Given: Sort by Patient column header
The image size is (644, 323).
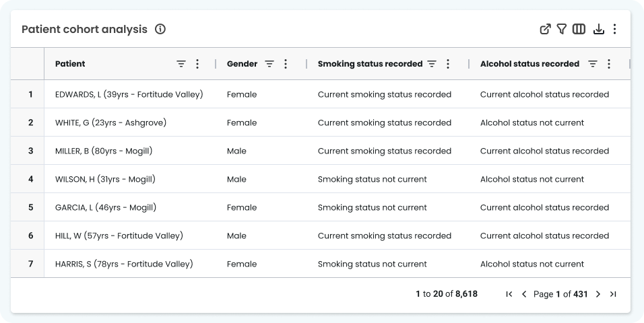Looking at the screenshot, I should click(x=70, y=64).
